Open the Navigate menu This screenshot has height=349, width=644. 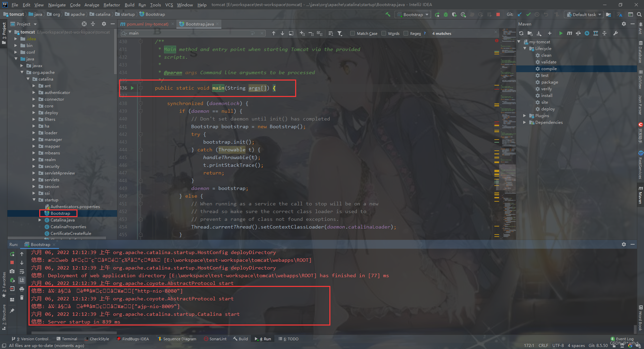(57, 5)
